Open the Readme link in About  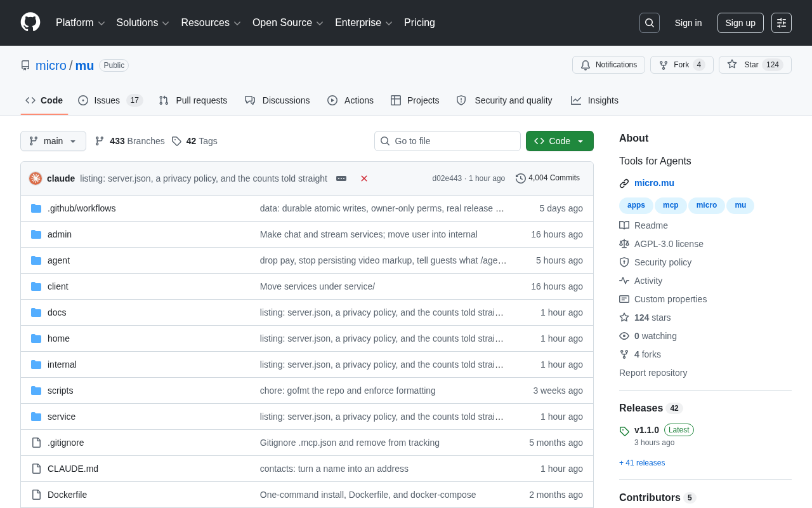coord(644,225)
